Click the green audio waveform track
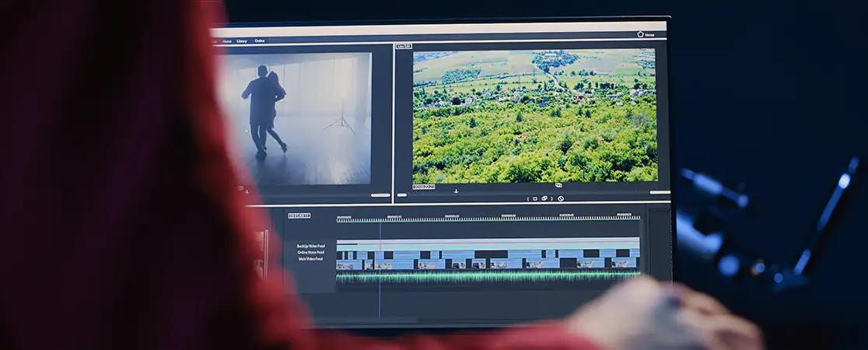868x350 pixels. click(x=488, y=275)
